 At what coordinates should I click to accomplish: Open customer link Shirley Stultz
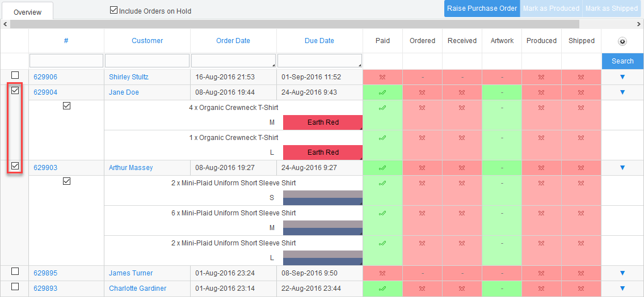point(128,77)
